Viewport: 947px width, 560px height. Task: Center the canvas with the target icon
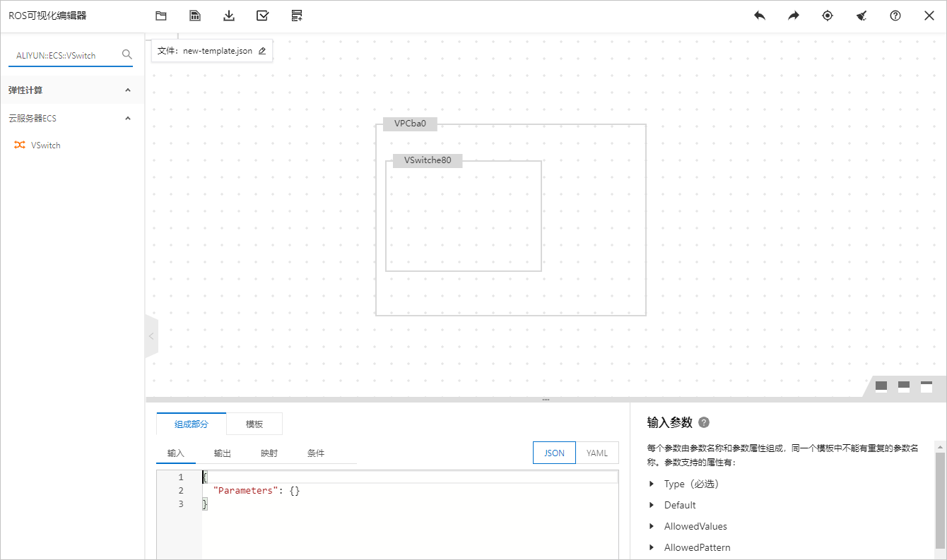pos(828,16)
